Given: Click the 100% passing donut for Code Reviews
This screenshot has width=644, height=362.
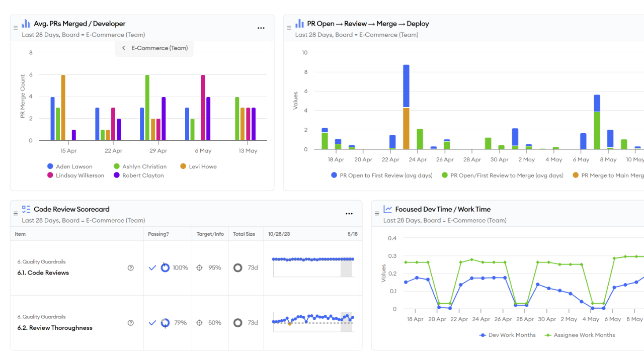Looking at the screenshot, I should (x=165, y=268).
